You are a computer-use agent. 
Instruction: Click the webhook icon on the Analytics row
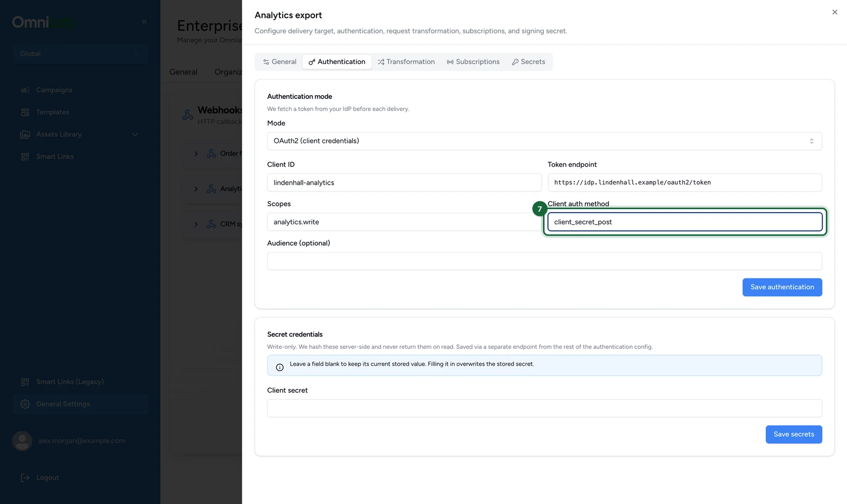(211, 189)
